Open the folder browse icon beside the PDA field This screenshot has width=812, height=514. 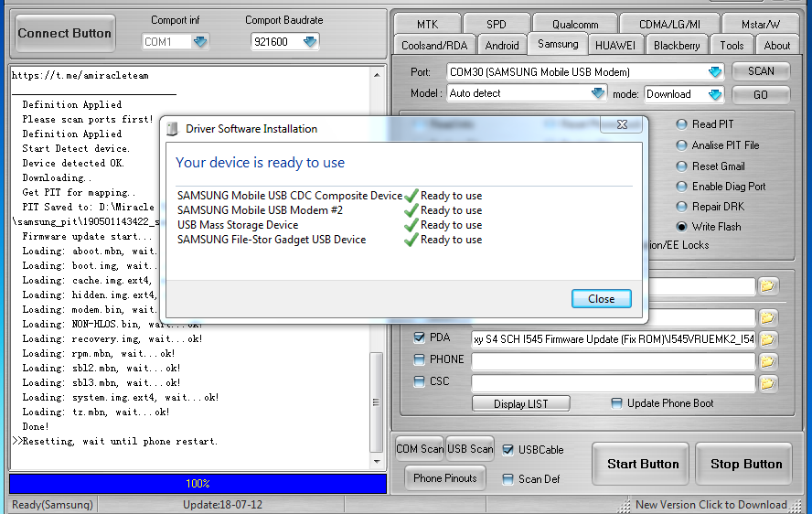point(768,339)
